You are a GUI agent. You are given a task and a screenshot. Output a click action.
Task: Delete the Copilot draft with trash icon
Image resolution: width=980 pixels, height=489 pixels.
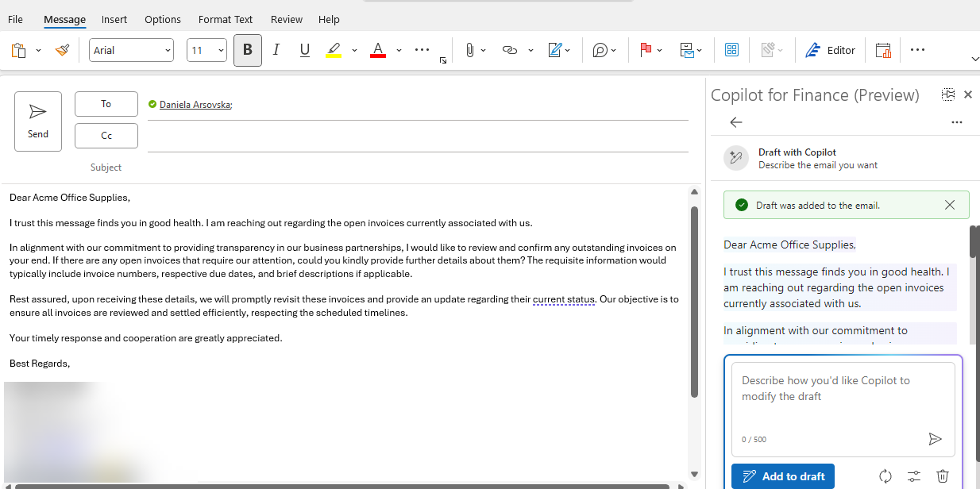[943, 476]
